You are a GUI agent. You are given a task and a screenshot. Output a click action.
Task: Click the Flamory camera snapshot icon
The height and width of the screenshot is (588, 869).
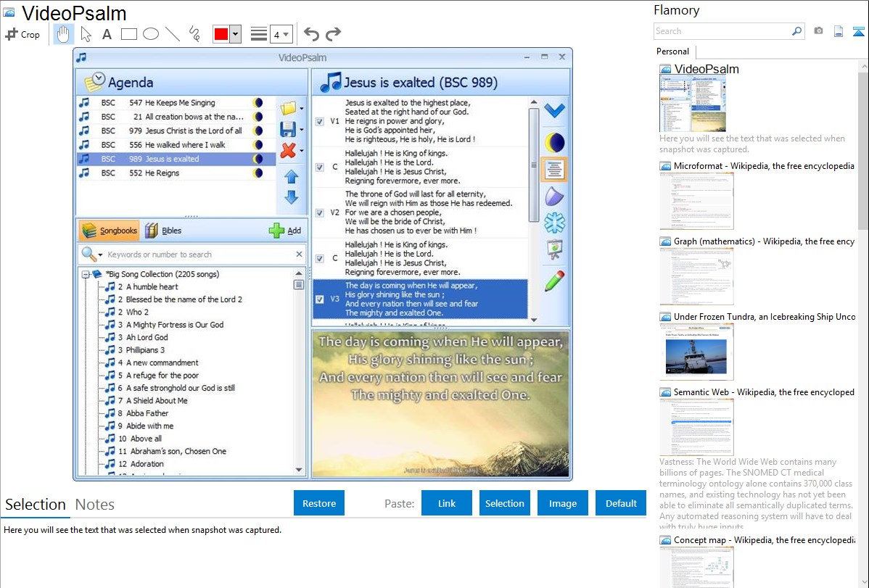[x=818, y=31]
